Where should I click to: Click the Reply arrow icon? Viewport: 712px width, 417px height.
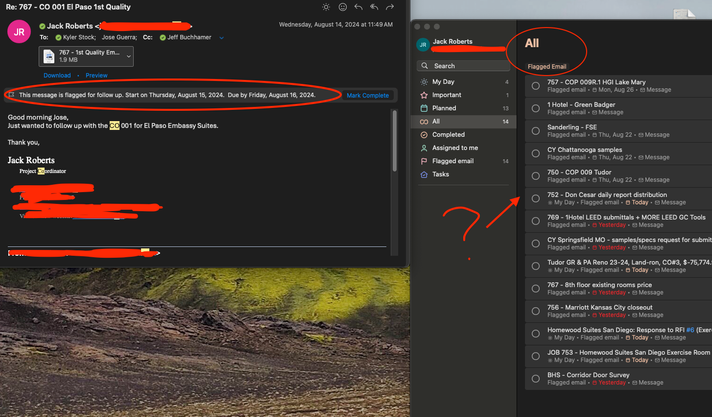(358, 7)
